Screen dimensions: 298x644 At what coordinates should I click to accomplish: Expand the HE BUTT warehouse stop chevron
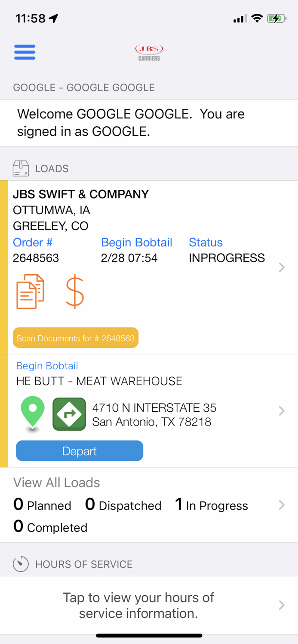[282, 411]
